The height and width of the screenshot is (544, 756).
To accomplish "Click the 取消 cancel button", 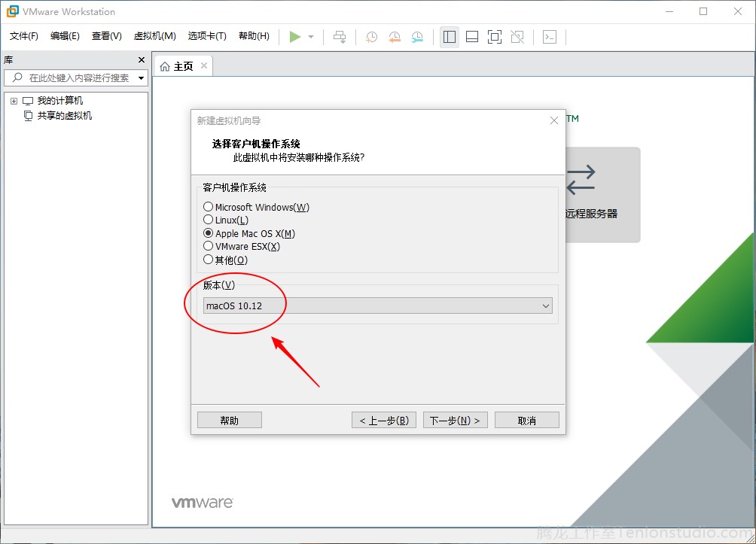I will pyautogui.click(x=527, y=420).
